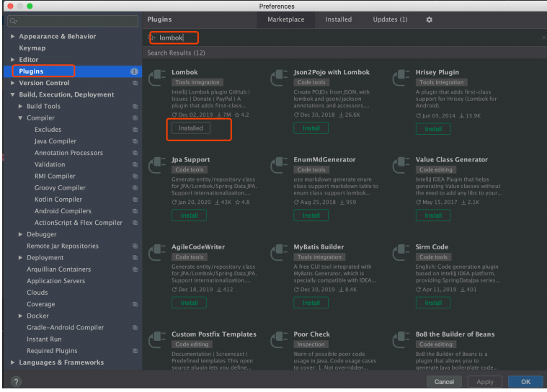Install the Sirm Code plugin
Screen dimensions: 547x392
pyautogui.click(x=433, y=303)
